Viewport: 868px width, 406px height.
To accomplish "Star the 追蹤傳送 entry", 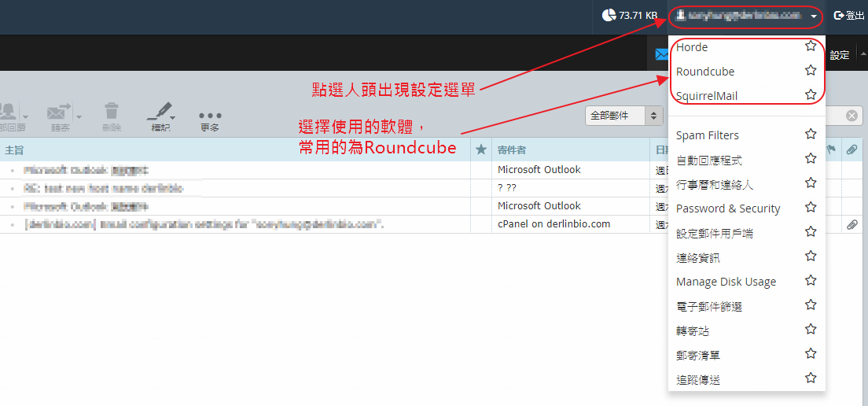I will pos(811,378).
